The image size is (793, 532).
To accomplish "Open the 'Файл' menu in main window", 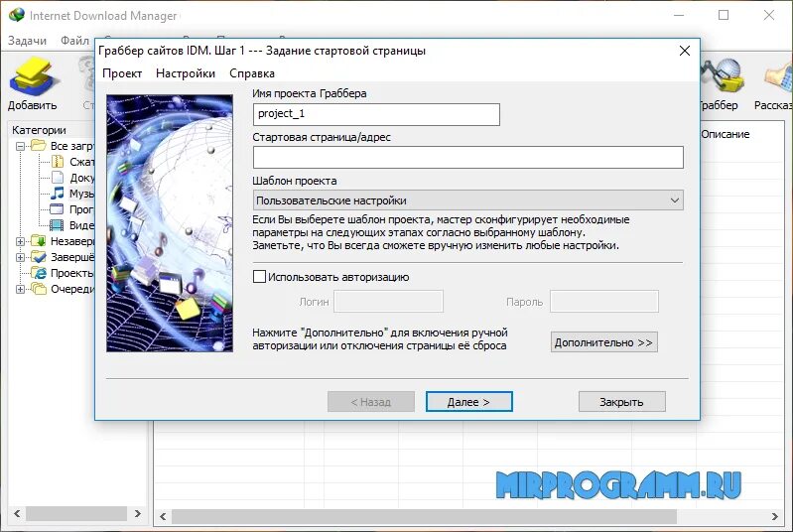I will [74, 41].
